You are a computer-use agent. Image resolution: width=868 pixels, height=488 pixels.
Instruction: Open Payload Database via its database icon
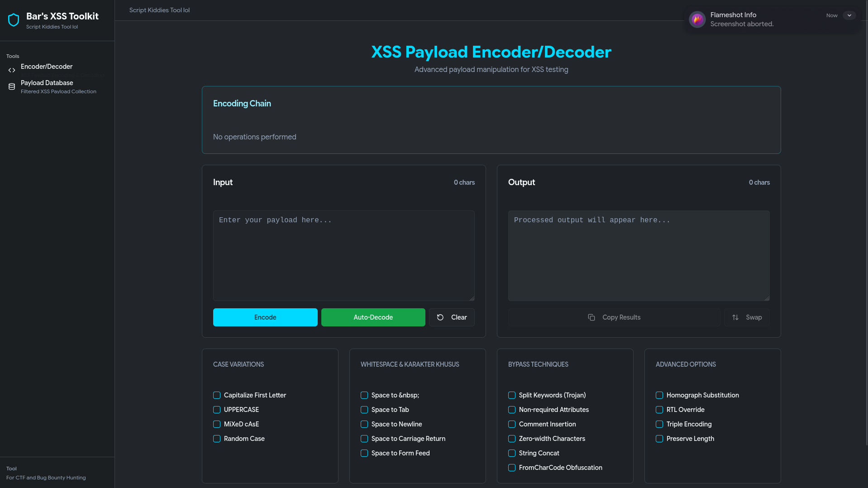(11, 86)
